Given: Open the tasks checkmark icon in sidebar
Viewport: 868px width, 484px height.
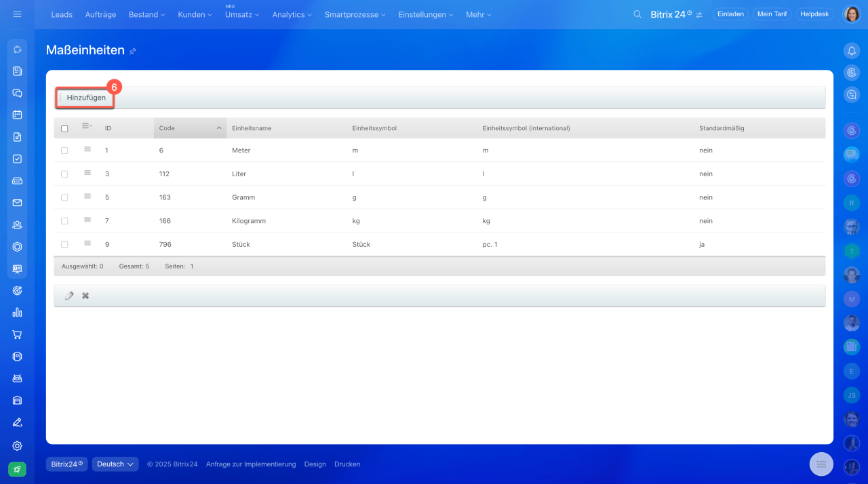Looking at the screenshot, I should point(18,159).
